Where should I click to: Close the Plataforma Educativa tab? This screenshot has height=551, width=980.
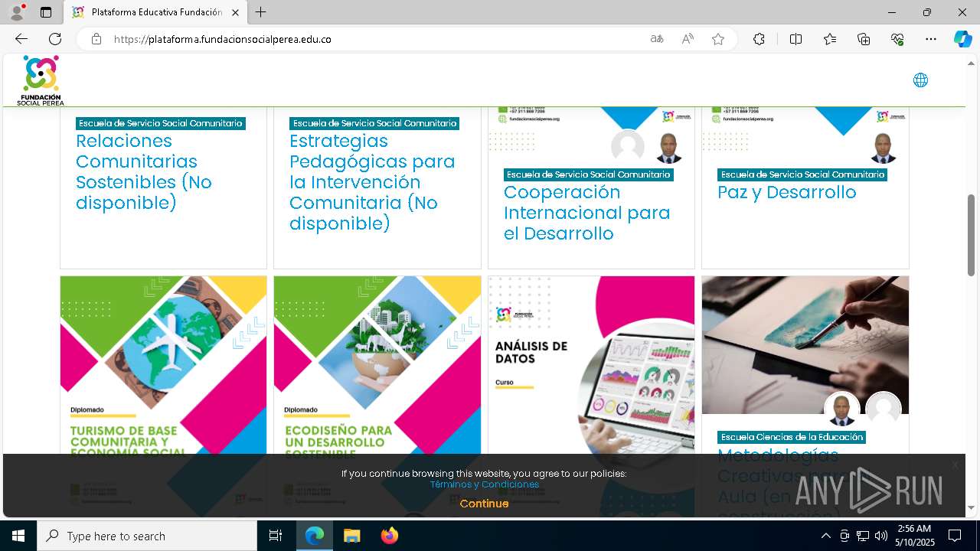pyautogui.click(x=235, y=12)
